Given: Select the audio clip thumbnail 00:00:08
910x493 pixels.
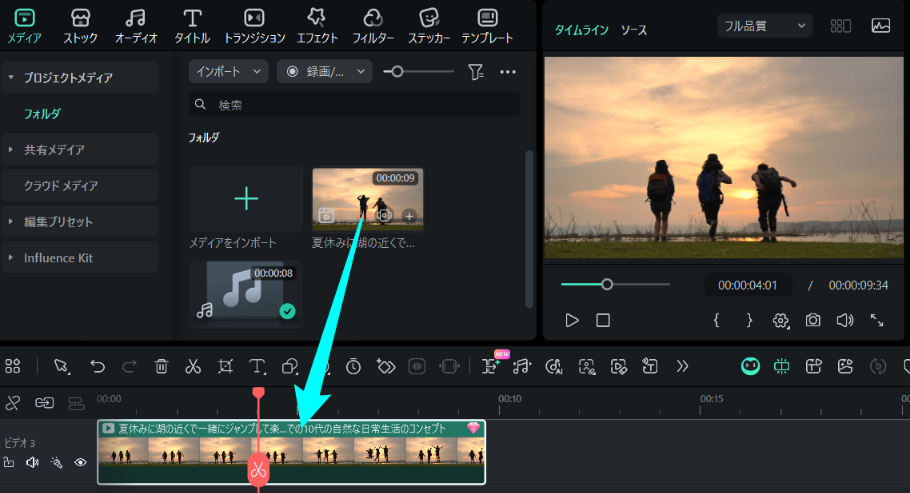Looking at the screenshot, I should point(246,294).
